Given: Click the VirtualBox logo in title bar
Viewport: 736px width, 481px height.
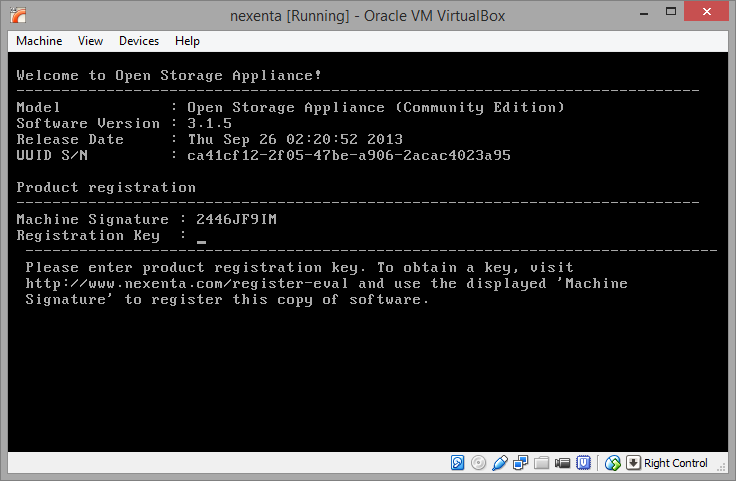Looking at the screenshot, I should 18,15.
